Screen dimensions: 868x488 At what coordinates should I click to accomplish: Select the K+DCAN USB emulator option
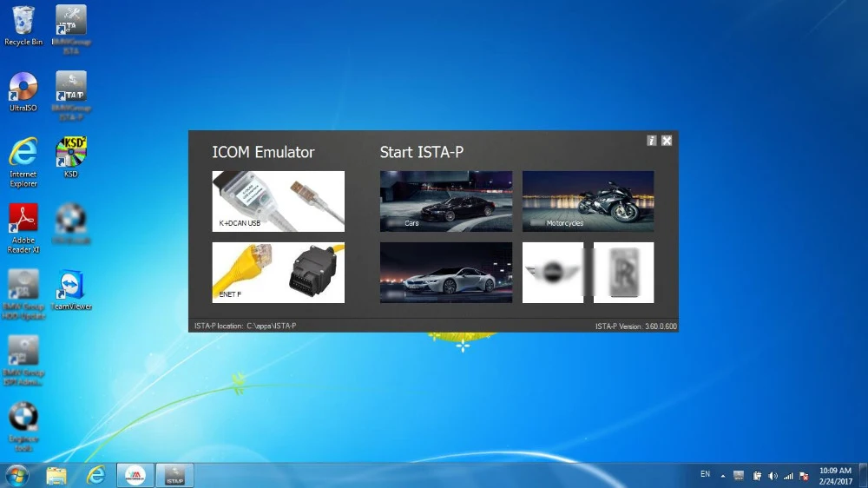pos(278,201)
